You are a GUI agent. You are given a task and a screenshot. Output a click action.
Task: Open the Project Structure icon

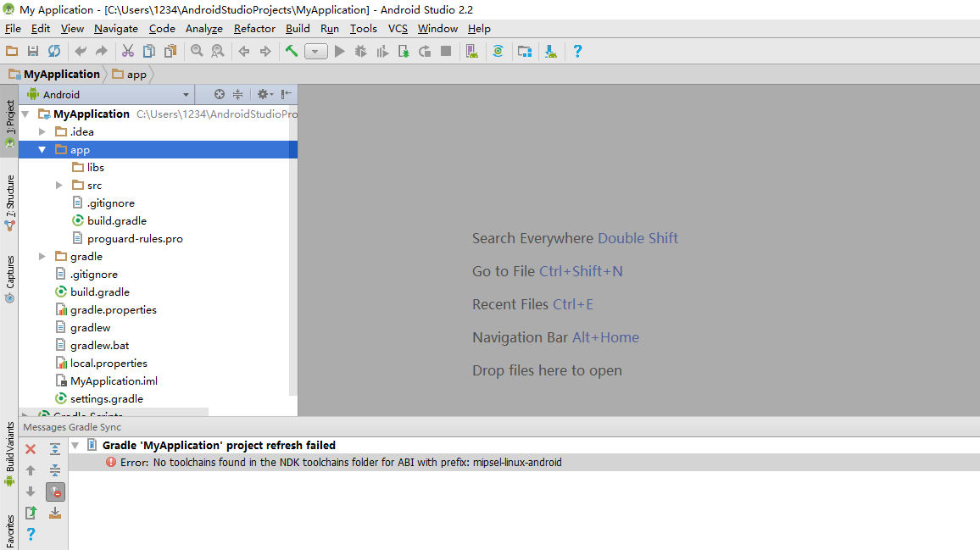pyautogui.click(x=525, y=51)
